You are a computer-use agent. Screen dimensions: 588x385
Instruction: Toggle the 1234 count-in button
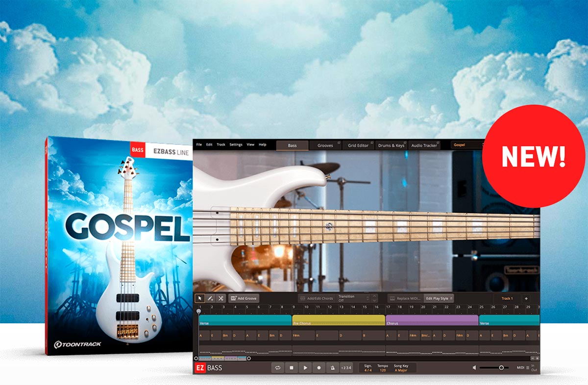346,368
